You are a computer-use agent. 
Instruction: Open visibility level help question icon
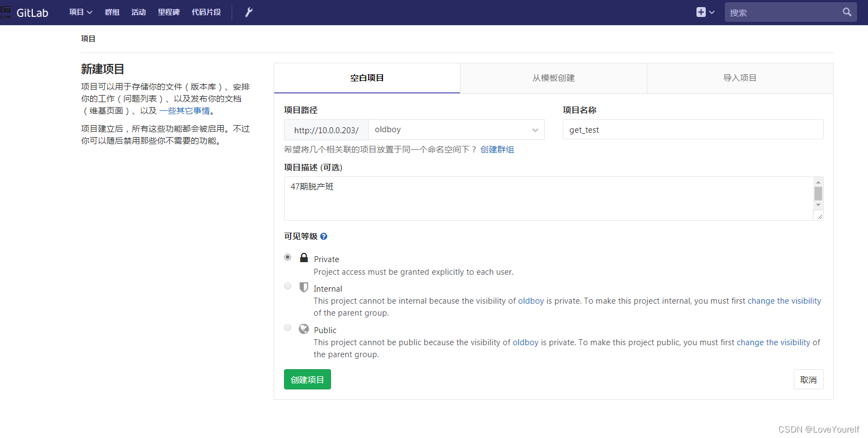323,236
